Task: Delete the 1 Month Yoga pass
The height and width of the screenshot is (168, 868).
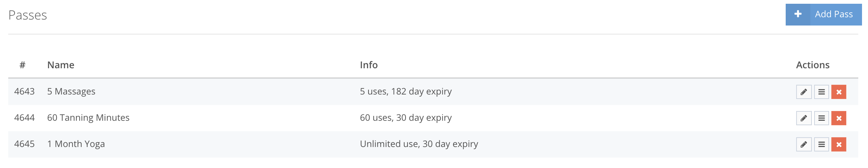Action: click(839, 144)
